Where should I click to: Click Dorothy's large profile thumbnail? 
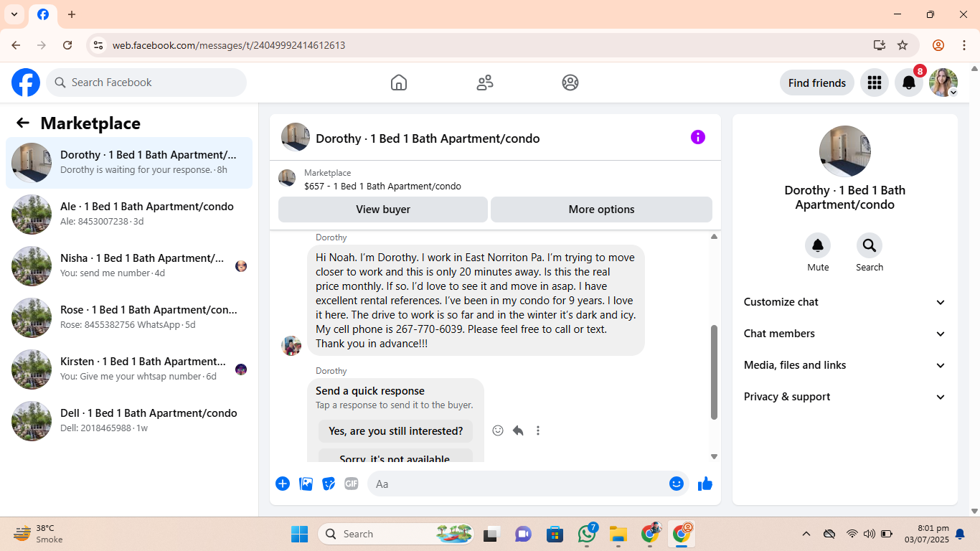click(845, 151)
